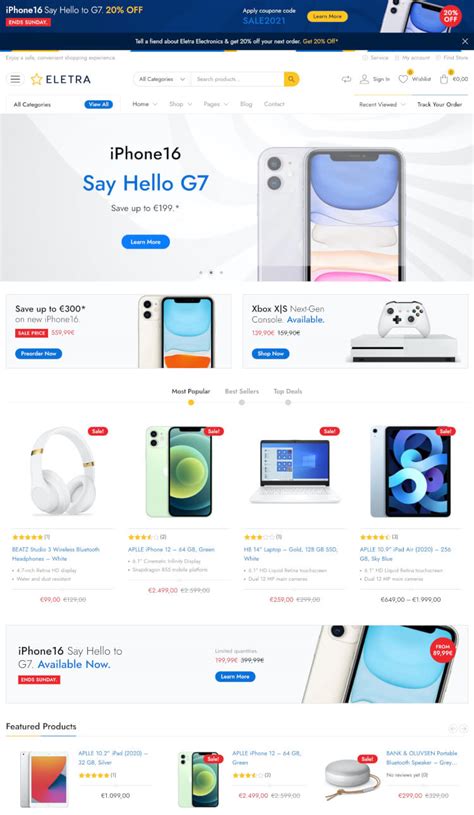Expand the Shop menu dropdown

tap(180, 104)
